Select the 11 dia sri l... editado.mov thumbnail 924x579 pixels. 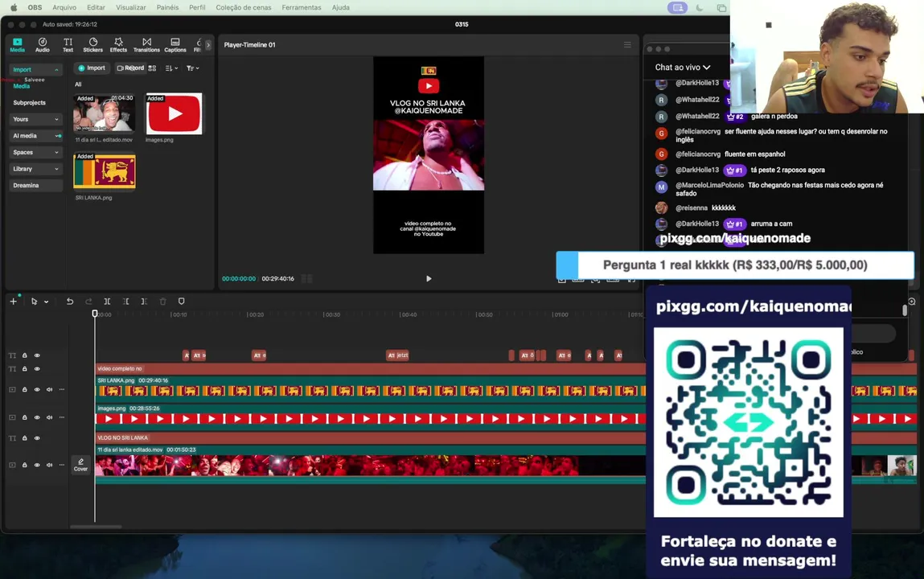coord(105,113)
